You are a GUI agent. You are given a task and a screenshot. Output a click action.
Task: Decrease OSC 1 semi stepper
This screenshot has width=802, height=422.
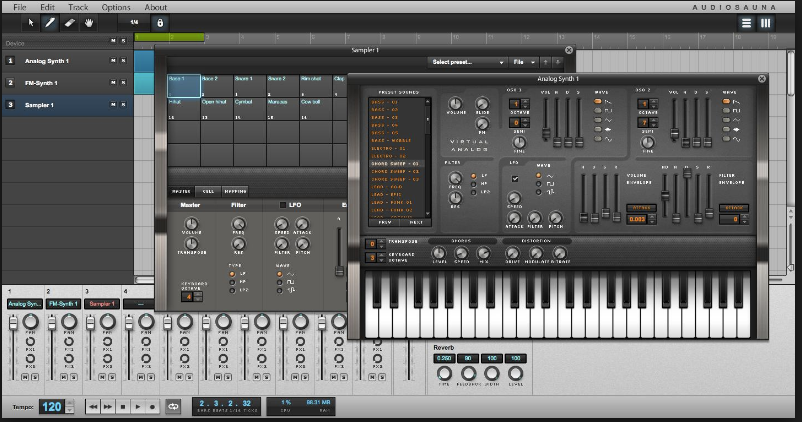pyautogui.click(x=525, y=125)
